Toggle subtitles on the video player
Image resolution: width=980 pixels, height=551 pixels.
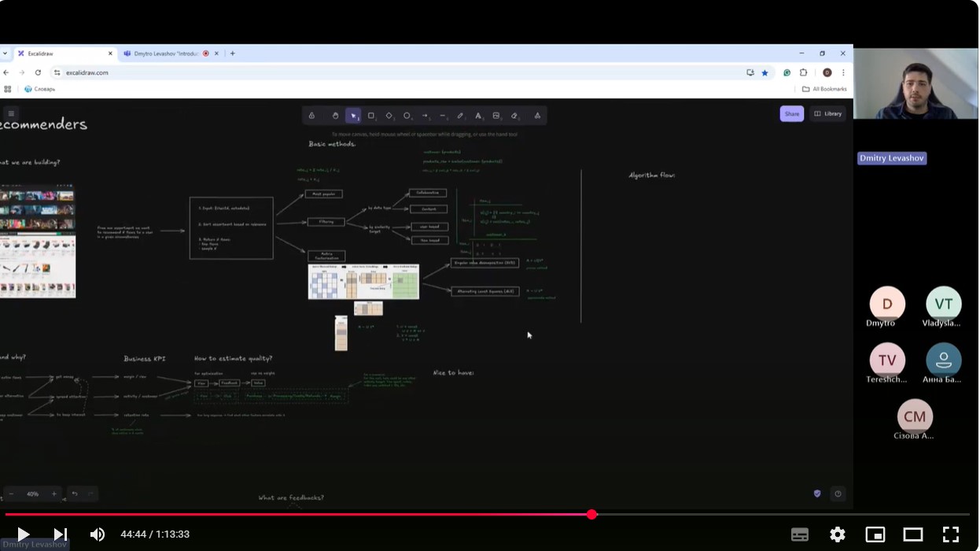coord(800,534)
